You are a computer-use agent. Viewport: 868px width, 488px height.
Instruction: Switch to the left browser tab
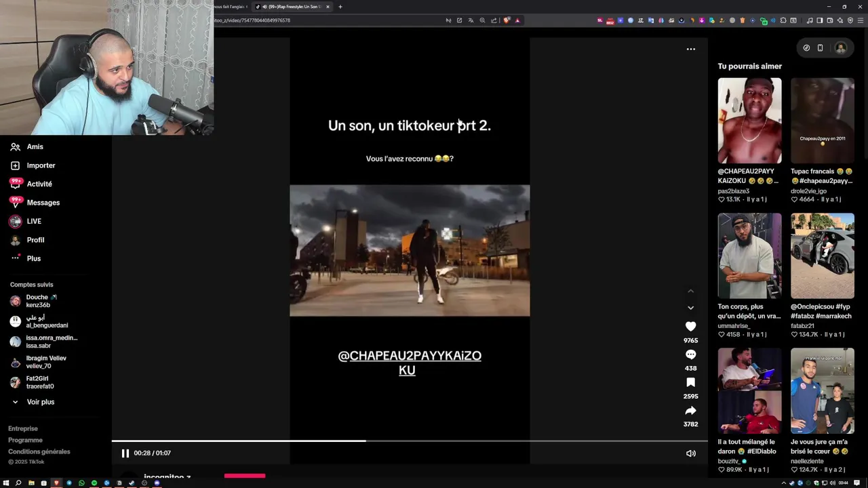pos(229,7)
